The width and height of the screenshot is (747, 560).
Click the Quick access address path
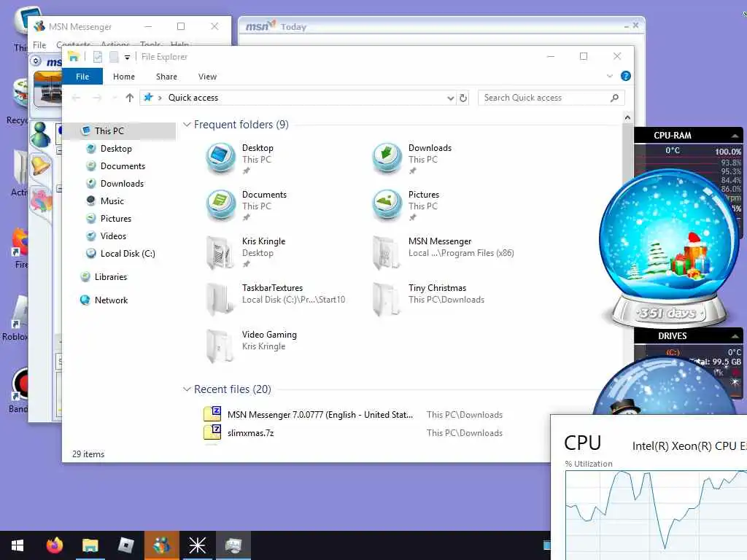click(193, 98)
